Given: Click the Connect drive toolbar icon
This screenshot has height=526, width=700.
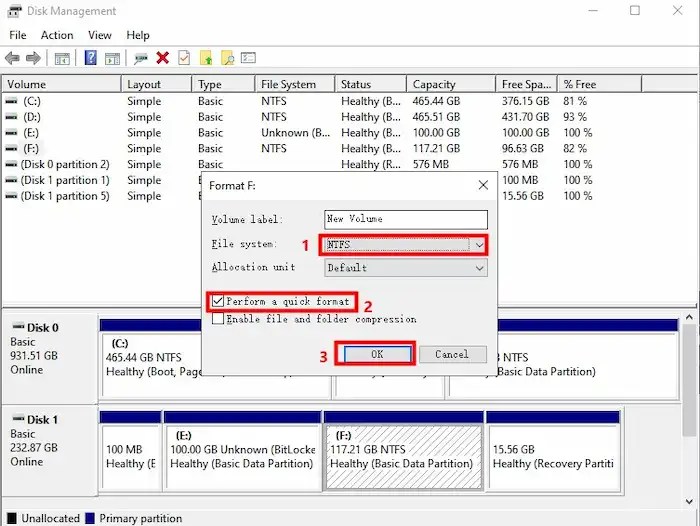Looking at the screenshot, I should tap(141, 58).
